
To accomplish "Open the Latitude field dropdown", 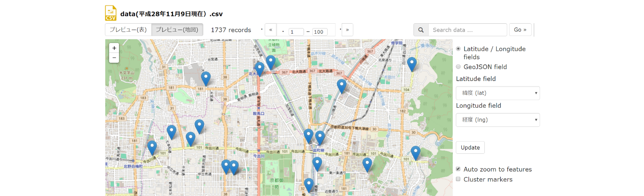I will pos(498,93).
